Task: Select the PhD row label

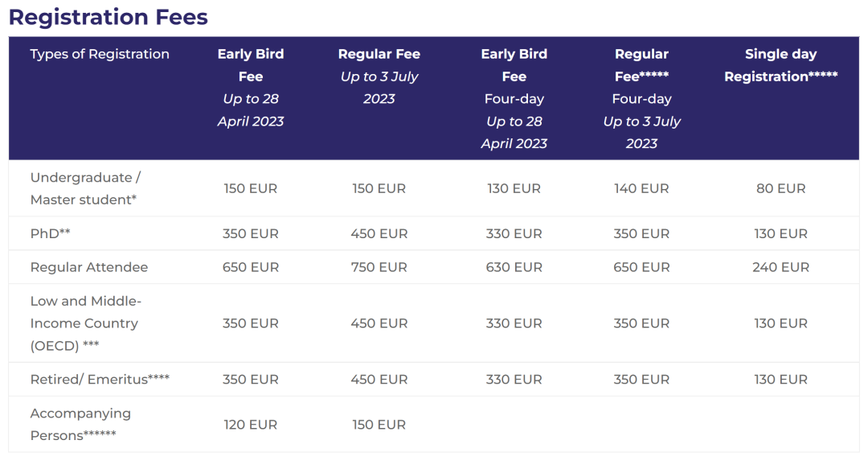Action: (x=50, y=233)
